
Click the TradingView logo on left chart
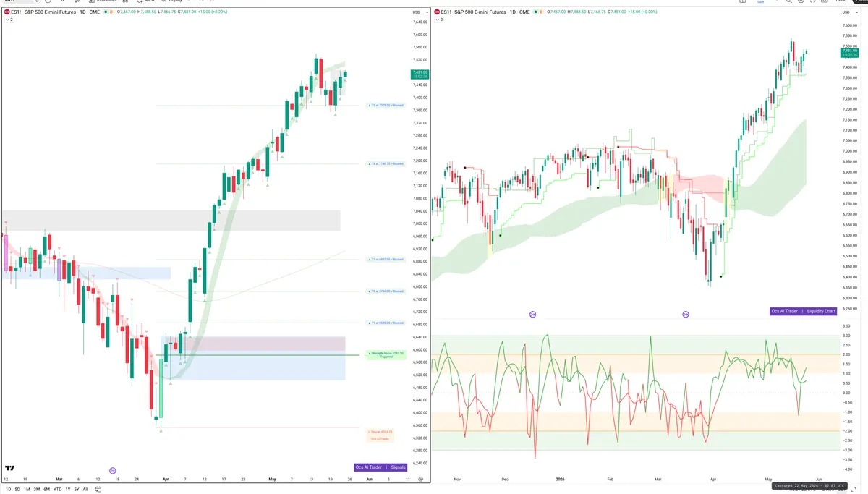(9, 468)
